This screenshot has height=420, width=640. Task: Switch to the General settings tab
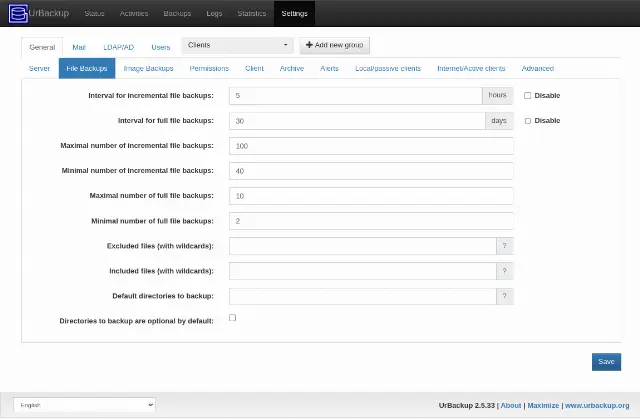(42, 47)
